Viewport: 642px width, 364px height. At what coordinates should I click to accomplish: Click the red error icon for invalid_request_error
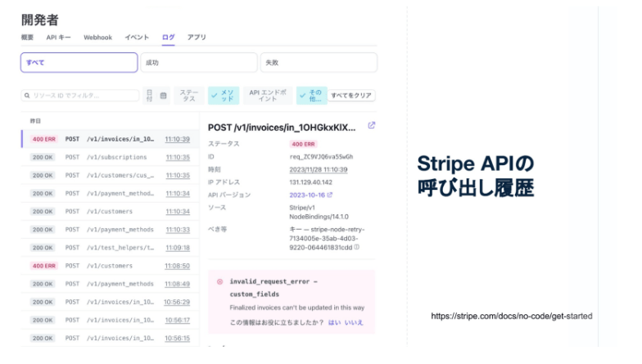219,281
